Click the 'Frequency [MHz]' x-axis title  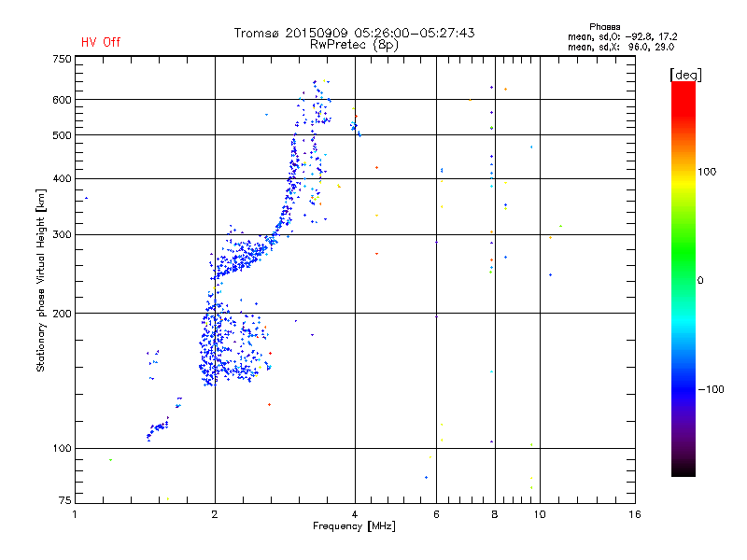tap(354, 526)
